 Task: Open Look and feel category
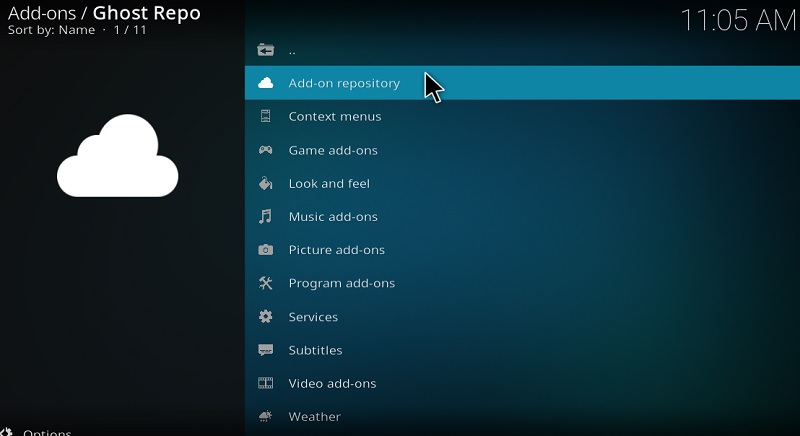tap(522, 183)
